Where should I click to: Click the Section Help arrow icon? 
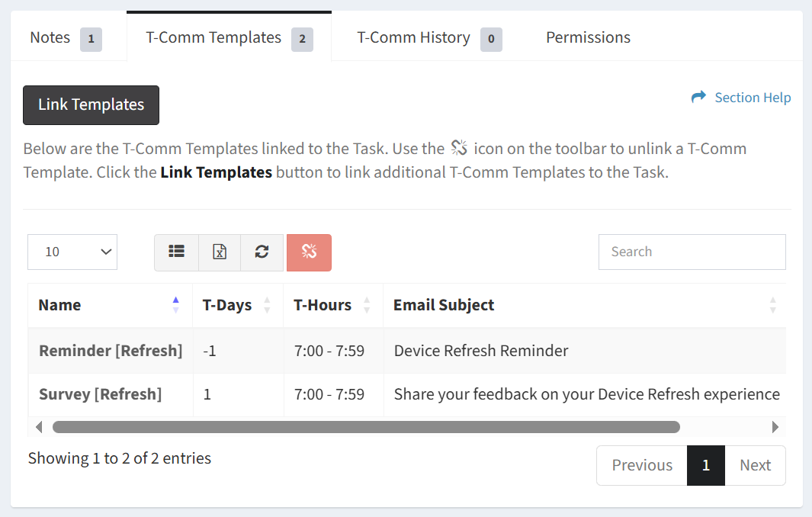tap(698, 98)
